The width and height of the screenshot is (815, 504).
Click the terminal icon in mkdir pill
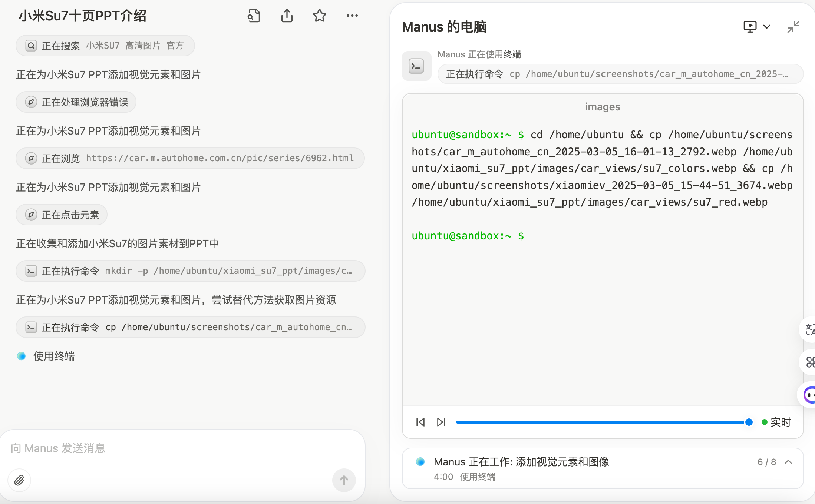click(31, 271)
